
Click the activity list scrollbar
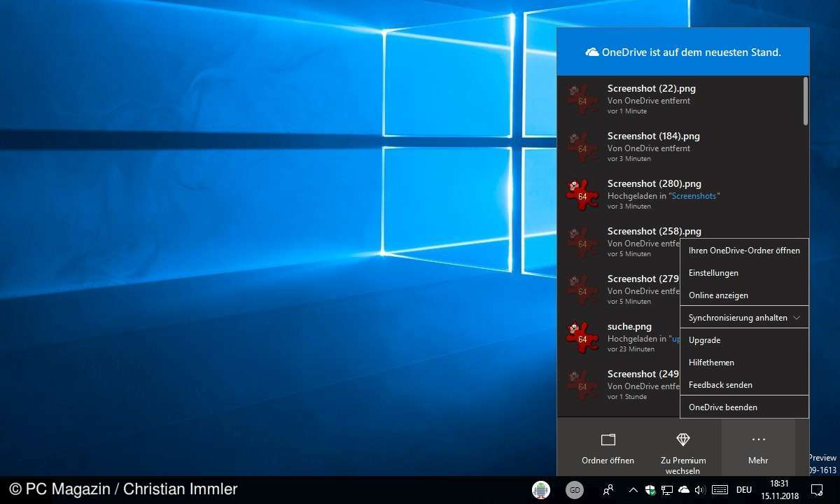806,101
